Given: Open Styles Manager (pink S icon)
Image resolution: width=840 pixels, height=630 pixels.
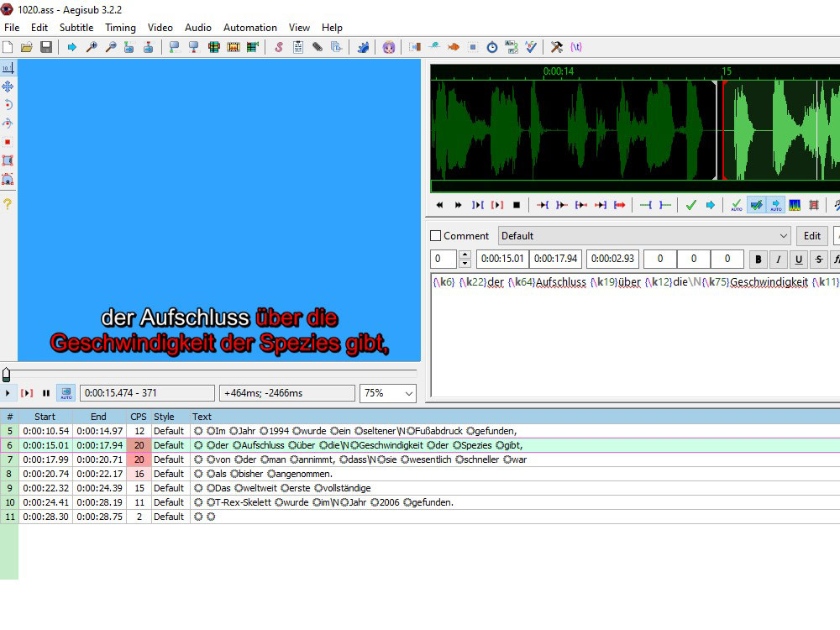Looking at the screenshot, I should [x=279, y=47].
